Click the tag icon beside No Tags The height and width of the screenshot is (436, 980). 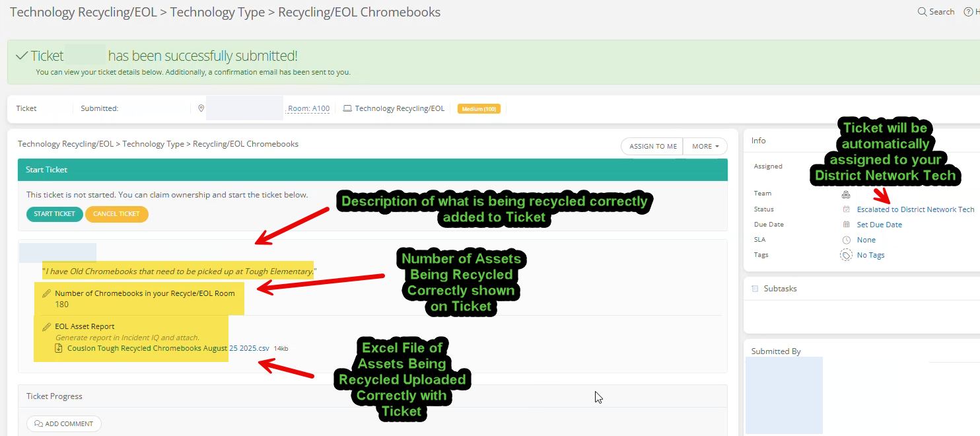point(846,255)
